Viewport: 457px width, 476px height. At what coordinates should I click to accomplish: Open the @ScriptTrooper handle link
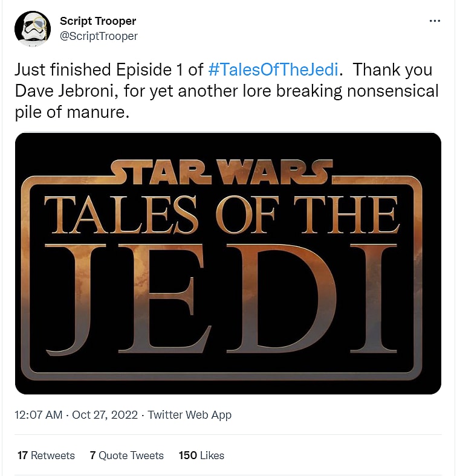[99, 36]
